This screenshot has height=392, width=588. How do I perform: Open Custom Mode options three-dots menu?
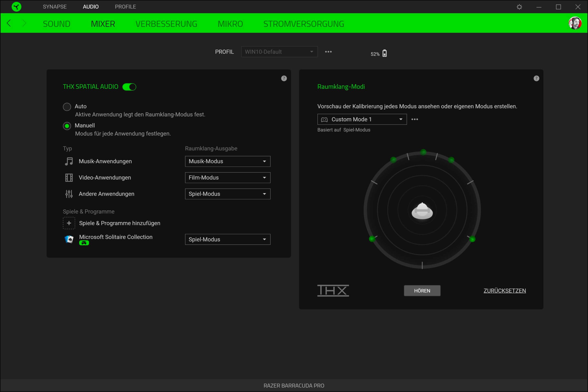[x=415, y=119]
